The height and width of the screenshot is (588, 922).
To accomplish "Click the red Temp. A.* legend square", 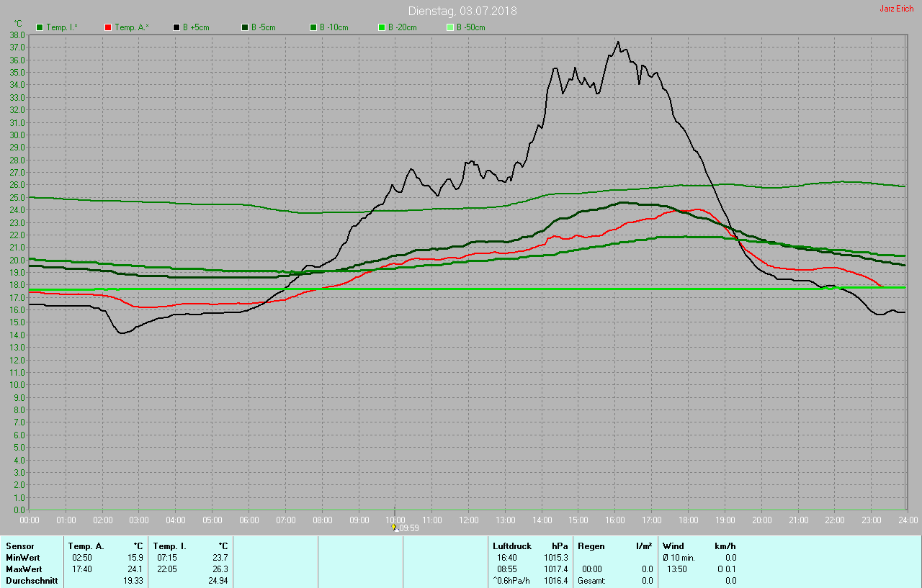I will [108, 27].
